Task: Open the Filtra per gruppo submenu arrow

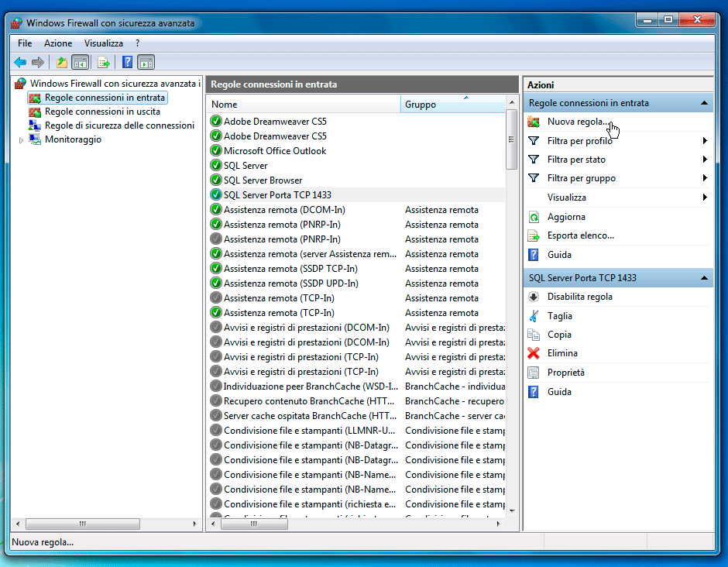Action: pos(705,178)
